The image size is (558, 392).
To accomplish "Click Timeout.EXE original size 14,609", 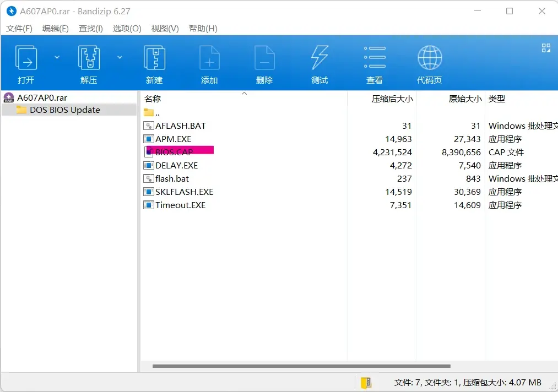I will [467, 205].
